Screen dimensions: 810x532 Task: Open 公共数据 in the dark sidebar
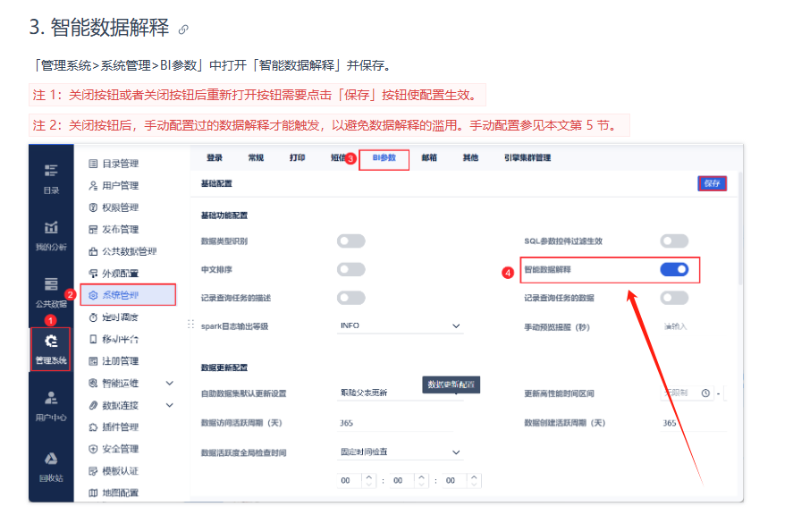pyautogui.click(x=51, y=292)
